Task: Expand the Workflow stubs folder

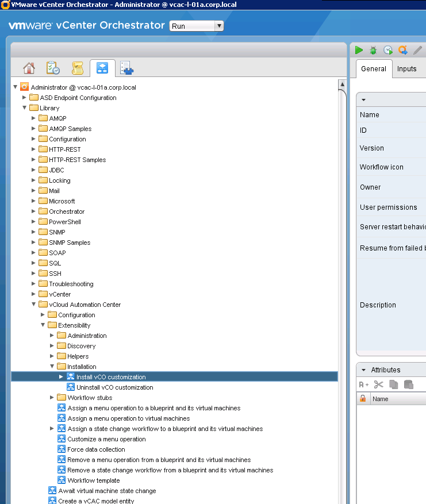Action: click(x=52, y=397)
